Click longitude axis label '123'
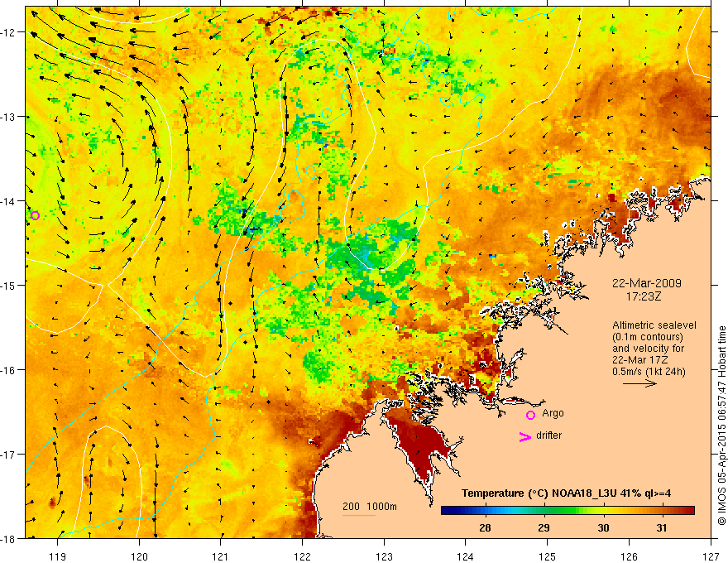The height and width of the screenshot is (563, 728). tap(384, 556)
